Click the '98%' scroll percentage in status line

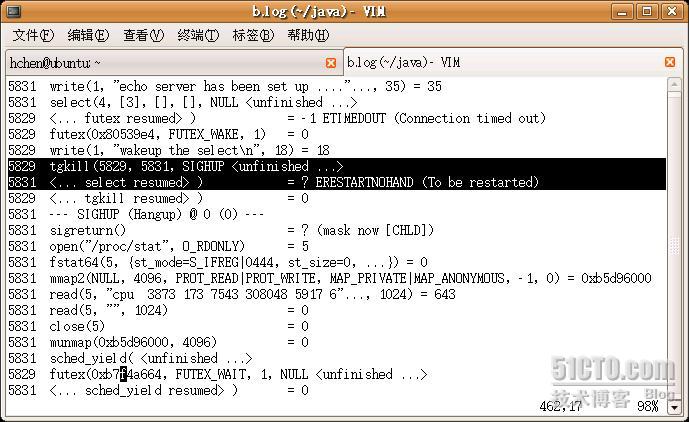(x=647, y=406)
